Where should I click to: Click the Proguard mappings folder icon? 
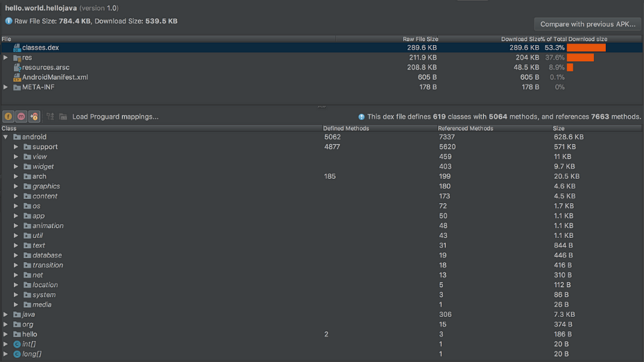pos(63,117)
